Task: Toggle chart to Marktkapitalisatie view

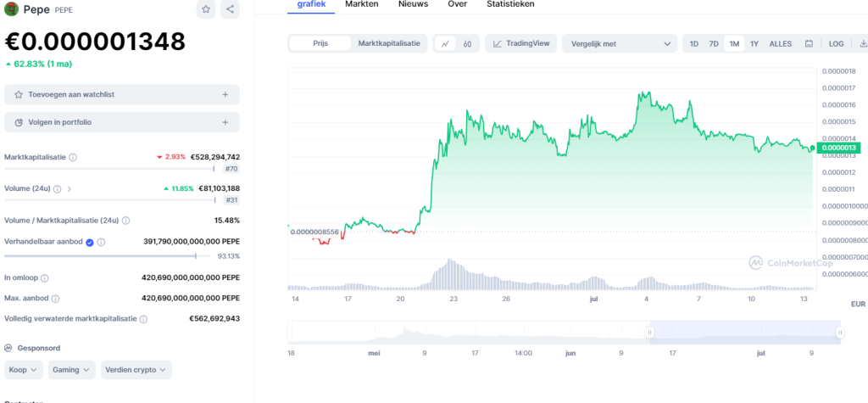Action: pyautogui.click(x=388, y=43)
